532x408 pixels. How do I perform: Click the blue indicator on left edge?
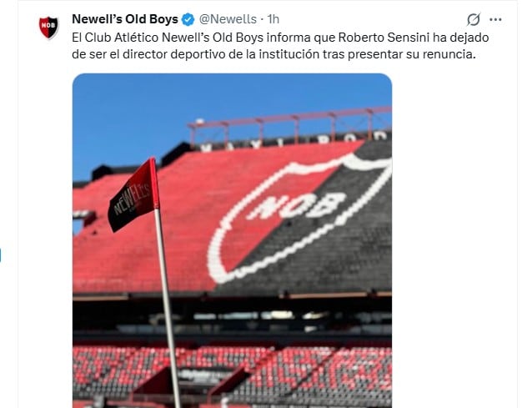(x=1, y=253)
